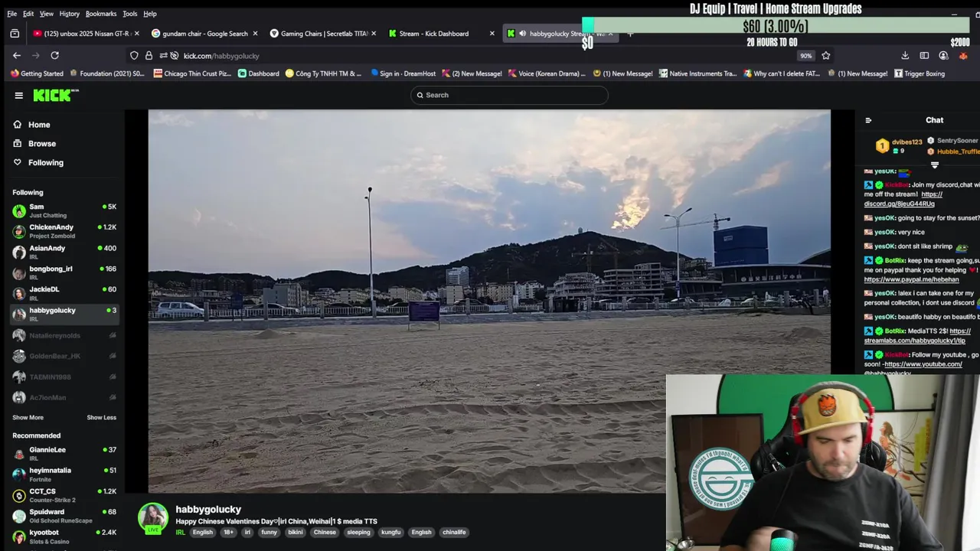Open the browser downloads panel
Viewport: 980px width, 551px height.
(x=905, y=55)
